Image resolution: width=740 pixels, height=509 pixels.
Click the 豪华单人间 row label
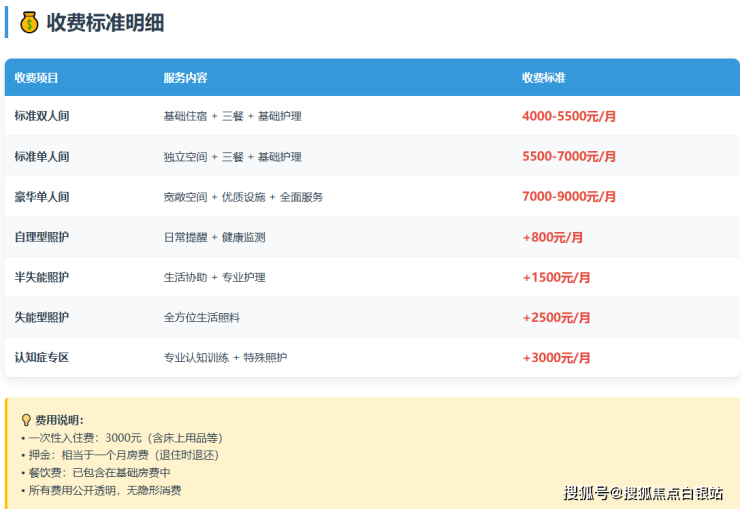pos(42,197)
